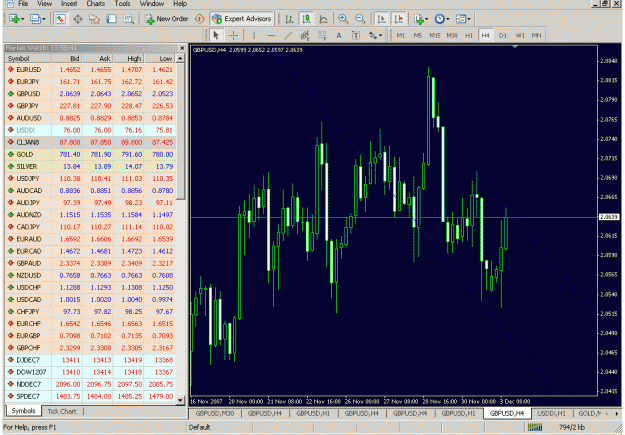This screenshot has height=435, width=625.
Task: Switch chart to M1 timeframe
Action: tap(401, 35)
